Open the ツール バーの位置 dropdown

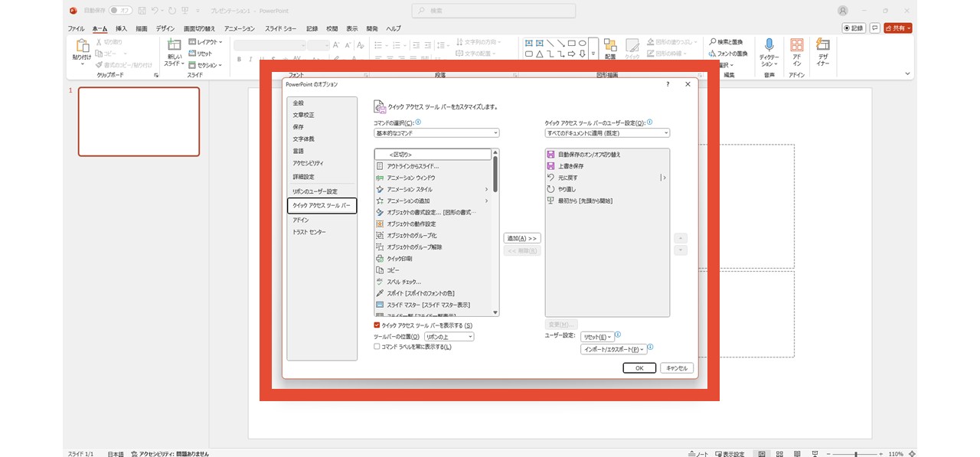click(x=449, y=337)
